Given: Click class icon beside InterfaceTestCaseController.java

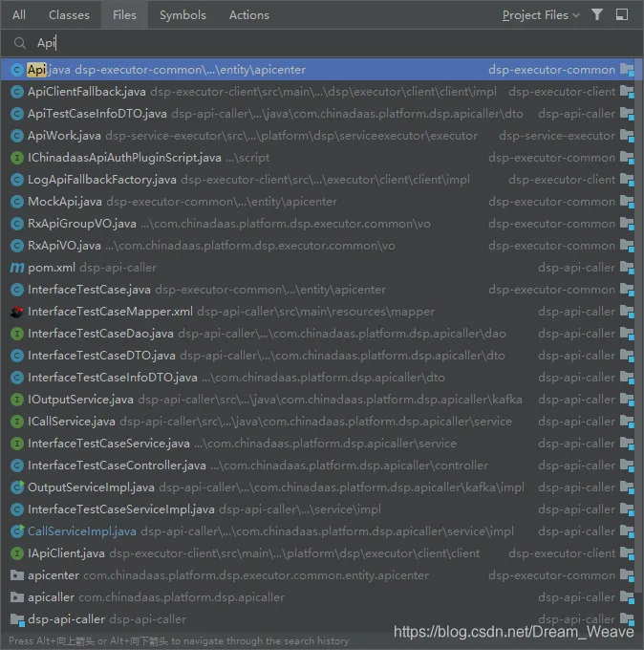Looking at the screenshot, I should pos(16,466).
